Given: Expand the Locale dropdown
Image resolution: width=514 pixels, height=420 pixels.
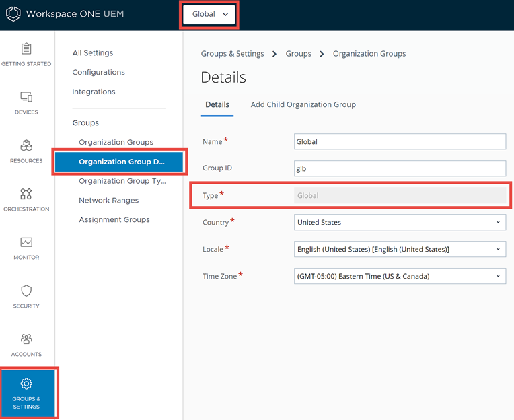Looking at the screenshot, I should [400, 249].
